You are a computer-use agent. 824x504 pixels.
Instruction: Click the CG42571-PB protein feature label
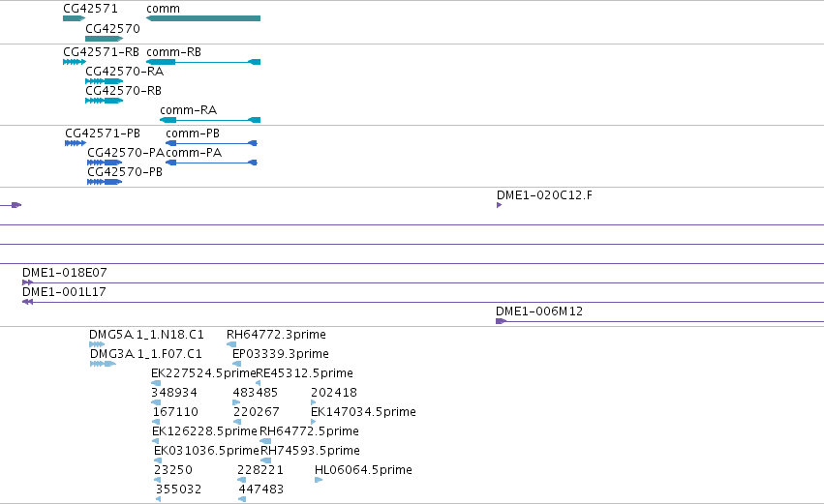click(103, 133)
